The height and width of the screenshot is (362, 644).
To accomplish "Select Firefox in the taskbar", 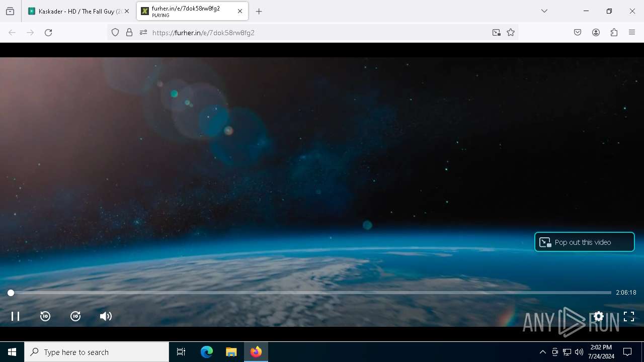I will click(x=256, y=352).
